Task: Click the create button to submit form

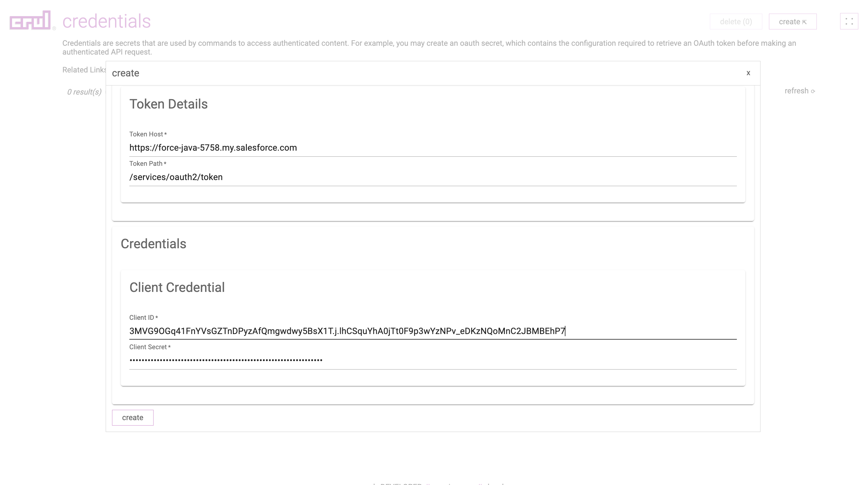Action: pyautogui.click(x=132, y=418)
